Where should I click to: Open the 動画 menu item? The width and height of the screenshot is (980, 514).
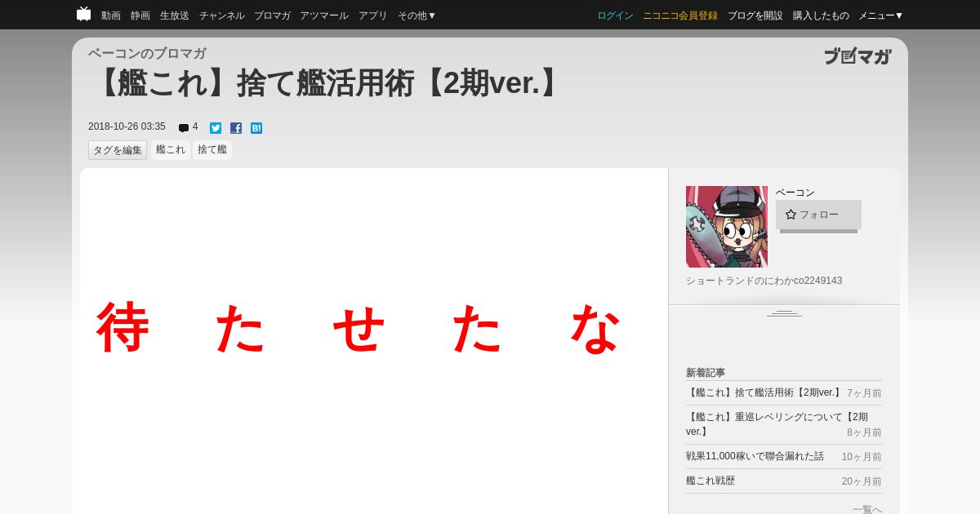coord(111,16)
